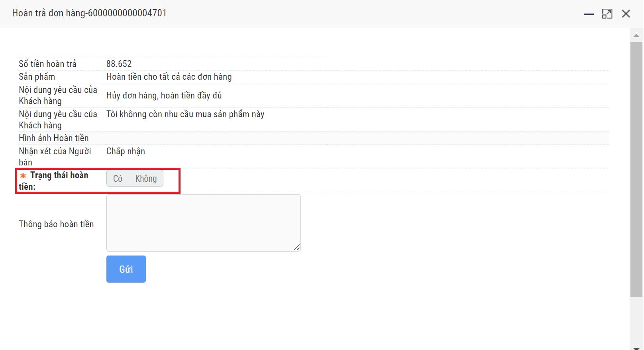Minimize the refund order dialog
This screenshot has height=350, width=644.
coord(589,14)
